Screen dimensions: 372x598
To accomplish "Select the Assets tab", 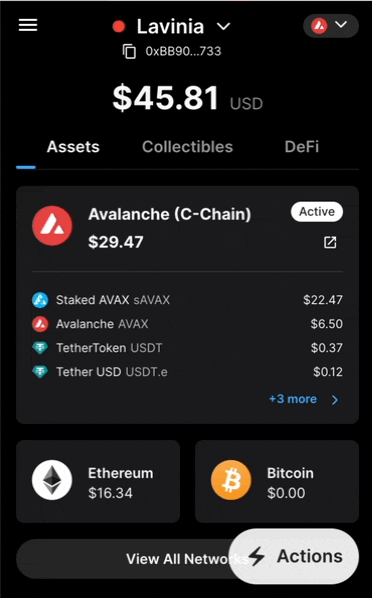I will (x=73, y=147).
